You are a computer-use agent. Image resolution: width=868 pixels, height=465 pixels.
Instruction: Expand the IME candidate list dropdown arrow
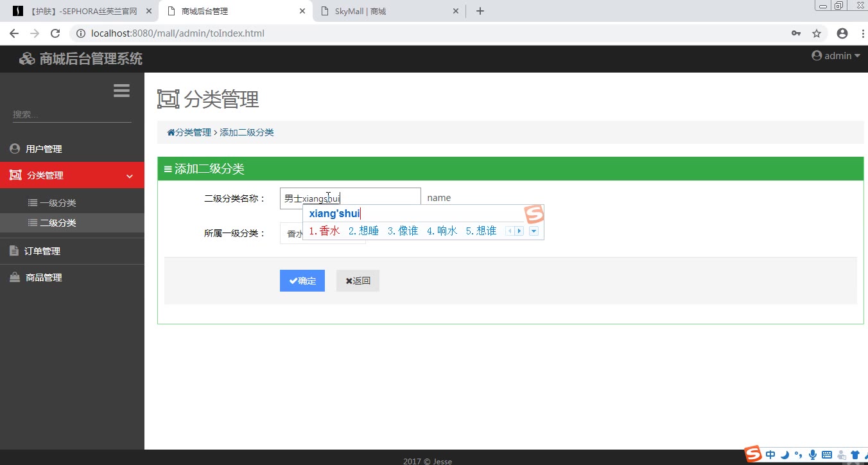pyautogui.click(x=534, y=231)
